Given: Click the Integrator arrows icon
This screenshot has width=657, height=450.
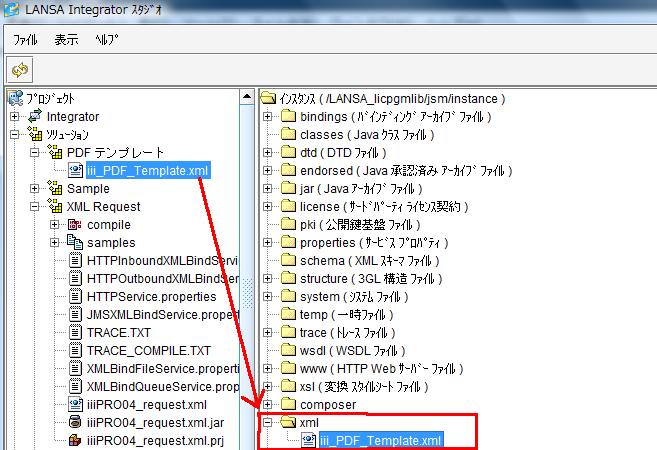Looking at the screenshot, I should click(x=35, y=116).
